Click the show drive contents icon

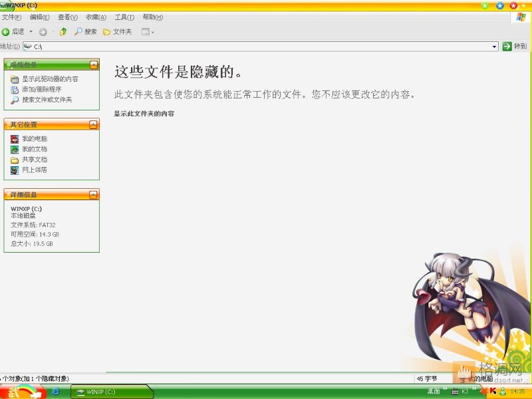click(15, 79)
